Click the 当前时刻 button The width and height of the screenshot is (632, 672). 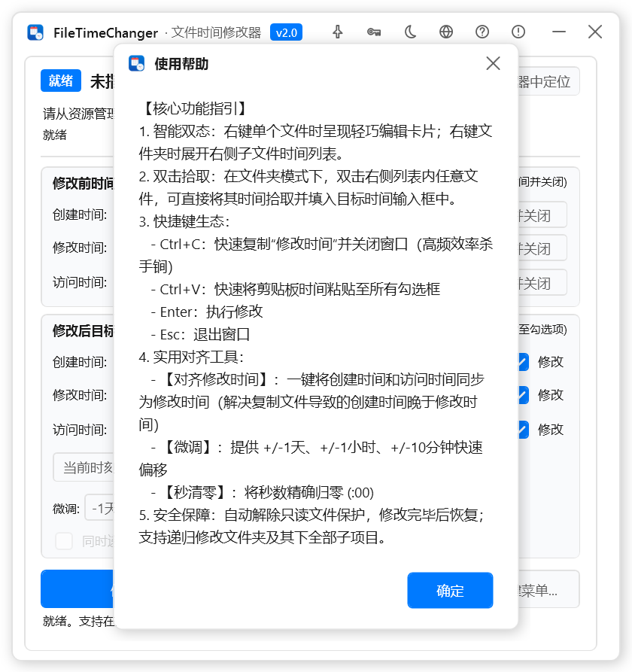coord(84,467)
